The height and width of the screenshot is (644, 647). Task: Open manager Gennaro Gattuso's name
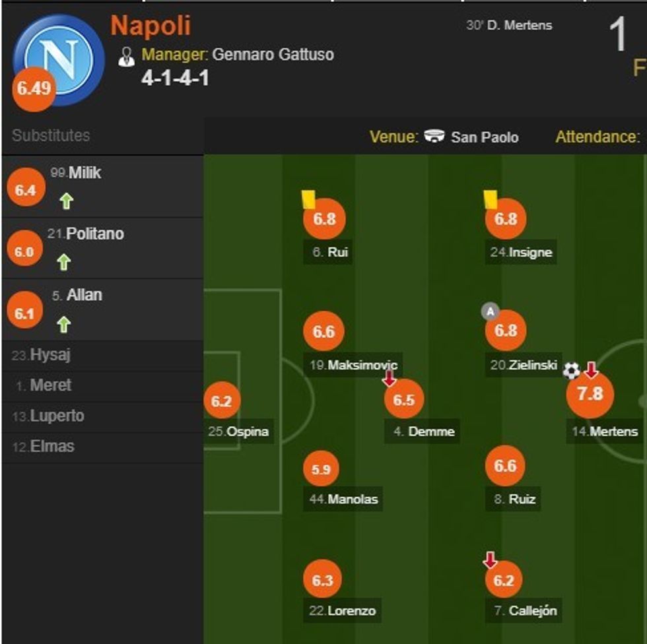coord(273,54)
